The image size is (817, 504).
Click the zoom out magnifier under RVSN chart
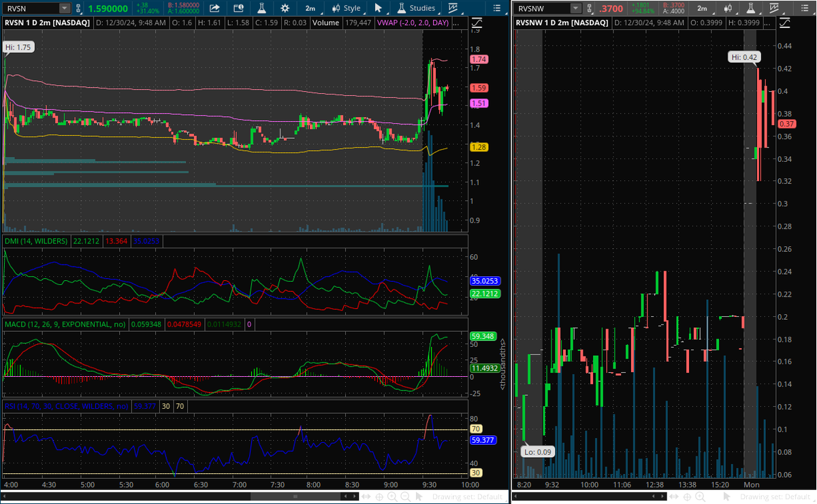(406, 497)
